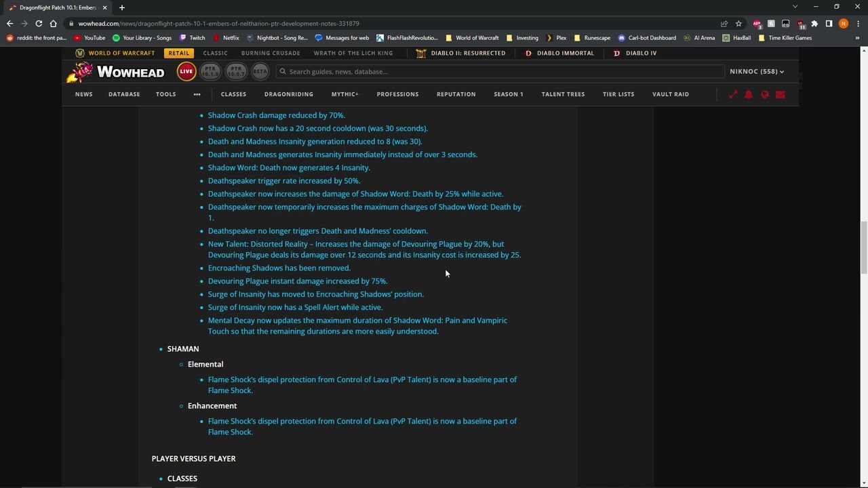Open the DATABASE menu
This screenshot has height=488, width=868.
pos(124,94)
